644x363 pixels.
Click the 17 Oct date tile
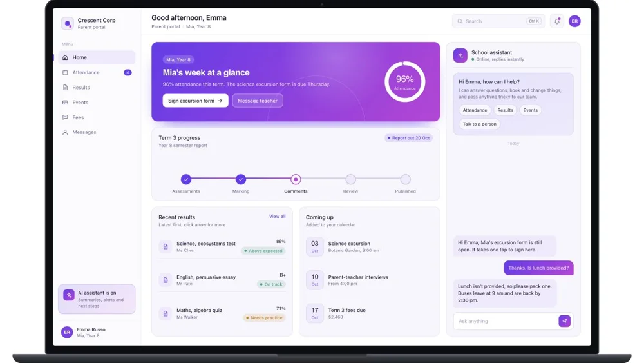315,313
